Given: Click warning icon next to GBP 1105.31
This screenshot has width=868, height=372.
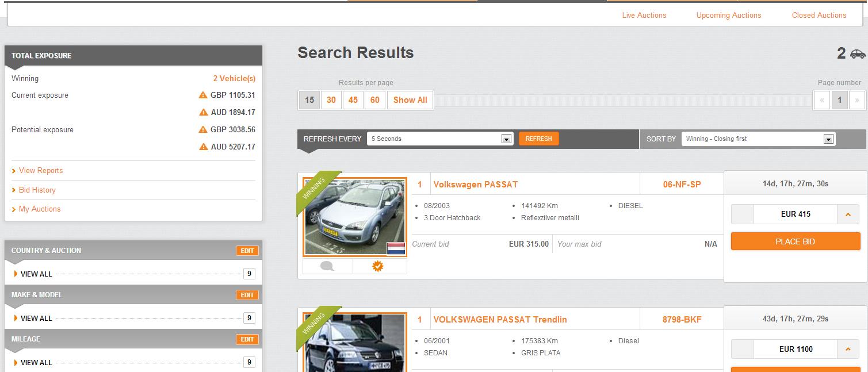Looking at the screenshot, I should pos(203,95).
